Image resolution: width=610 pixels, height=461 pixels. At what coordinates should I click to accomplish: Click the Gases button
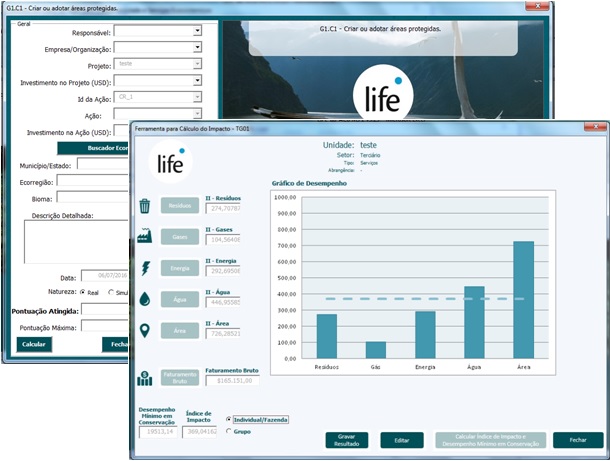point(180,237)
